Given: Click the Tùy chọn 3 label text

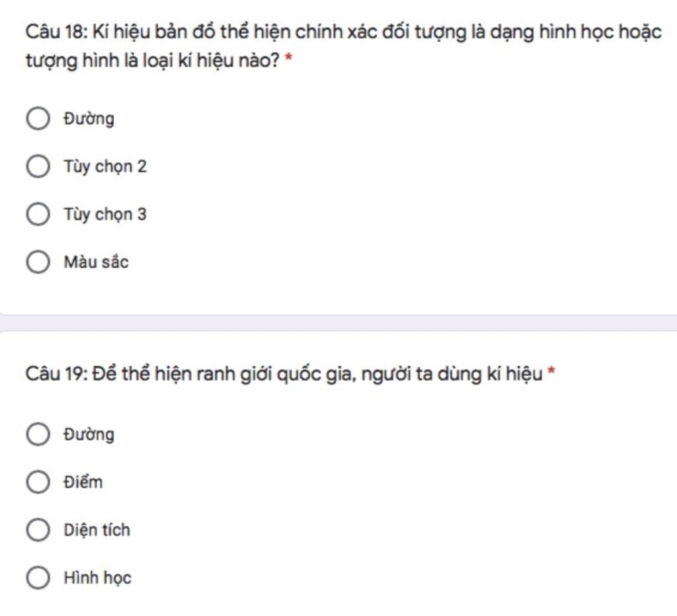Looking at the screenshot, I should tap(105, 215).
